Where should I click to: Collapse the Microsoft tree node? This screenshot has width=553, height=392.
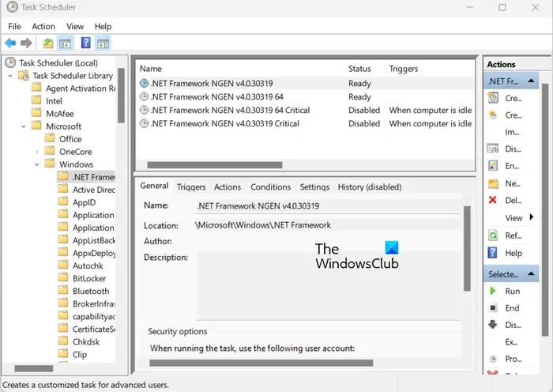(24, 126)
